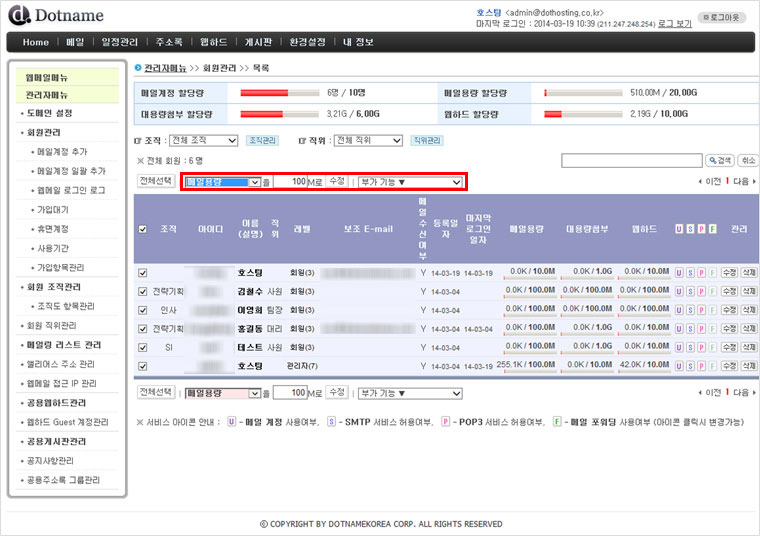Click the U icon in the 테스트 row
This screenshot has width=760, height=536.
coord(679,348)
